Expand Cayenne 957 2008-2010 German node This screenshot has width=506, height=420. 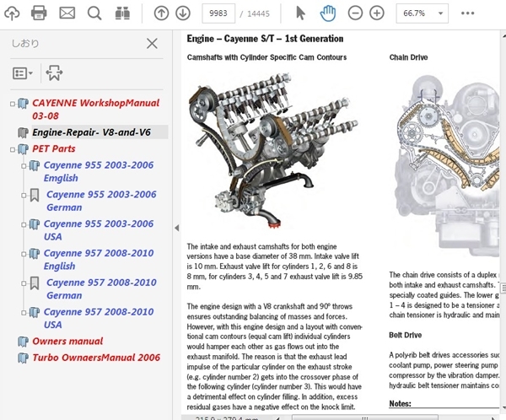[24, 283]
